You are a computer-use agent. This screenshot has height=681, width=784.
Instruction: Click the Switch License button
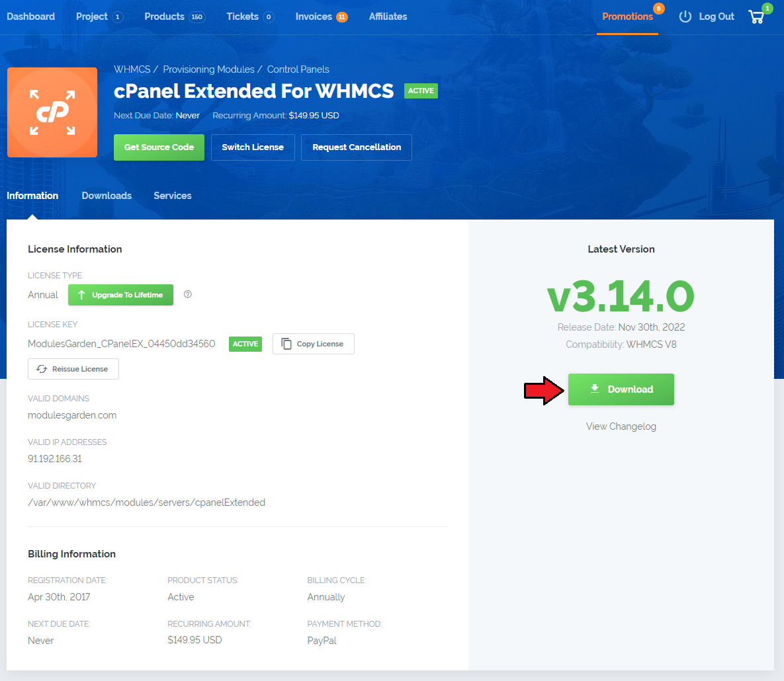253,147
